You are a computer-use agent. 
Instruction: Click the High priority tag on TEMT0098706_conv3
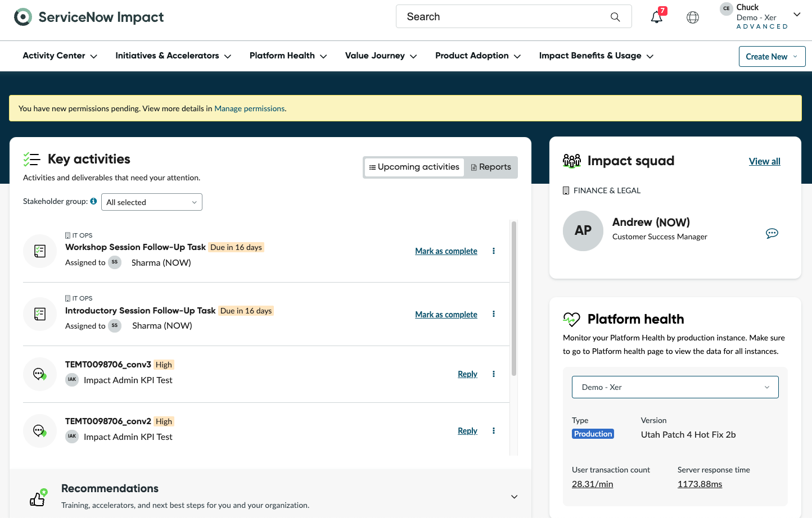pyautogui.click(x=164, y=365)
